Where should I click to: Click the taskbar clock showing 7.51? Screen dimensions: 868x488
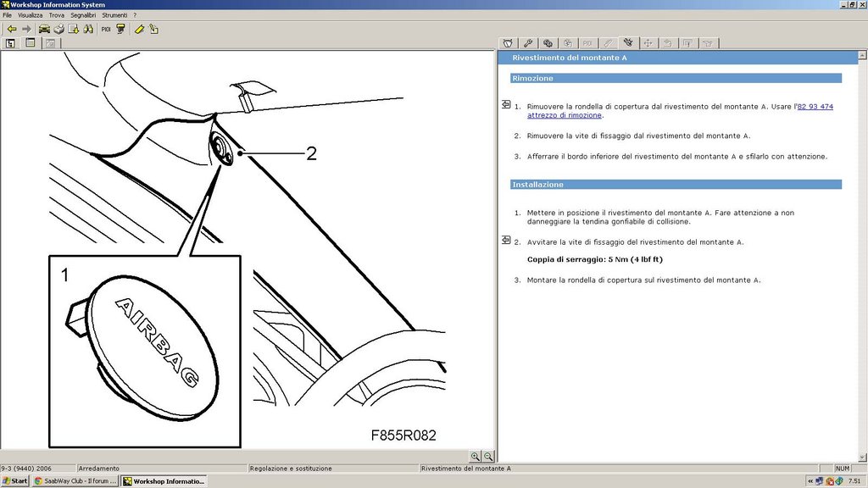tap(854, 481)
